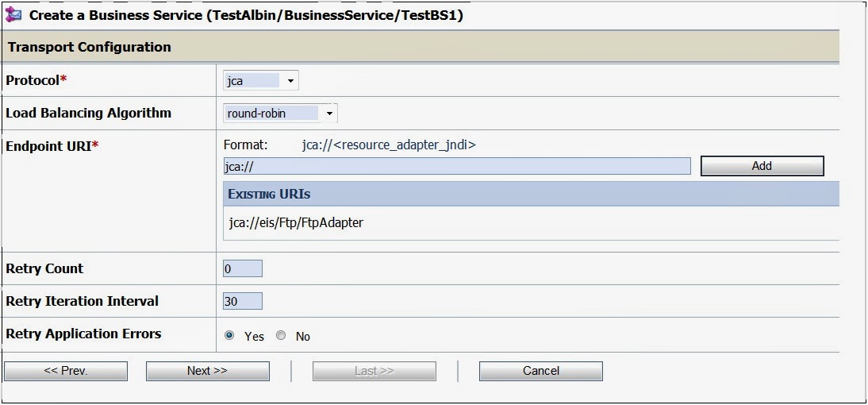The image size is (868, 405).
Task: Click the Protocol field label
Action: (36, 80)
